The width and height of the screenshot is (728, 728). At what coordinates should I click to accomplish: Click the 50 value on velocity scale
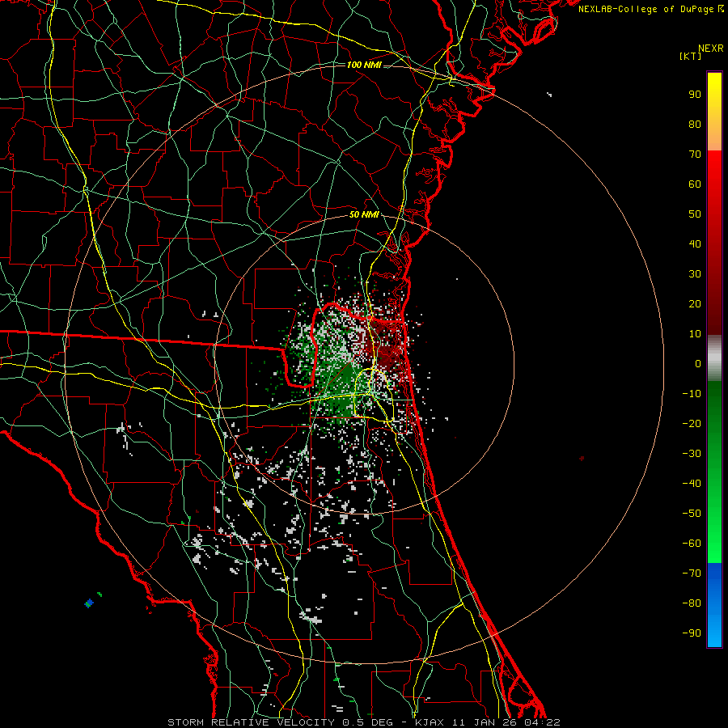[x=695, y=214]
